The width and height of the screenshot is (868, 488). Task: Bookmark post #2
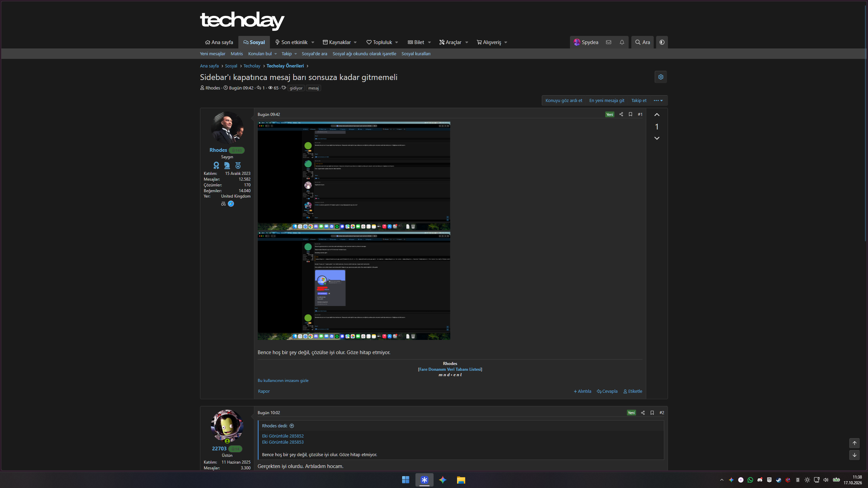click(652, 413)
